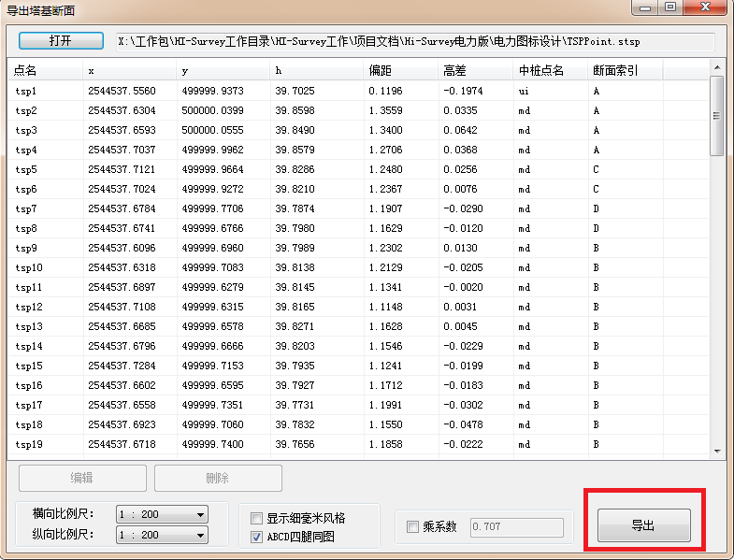Click the 中桩点名 column header
The image size is (734, 560).
[551, 70]
